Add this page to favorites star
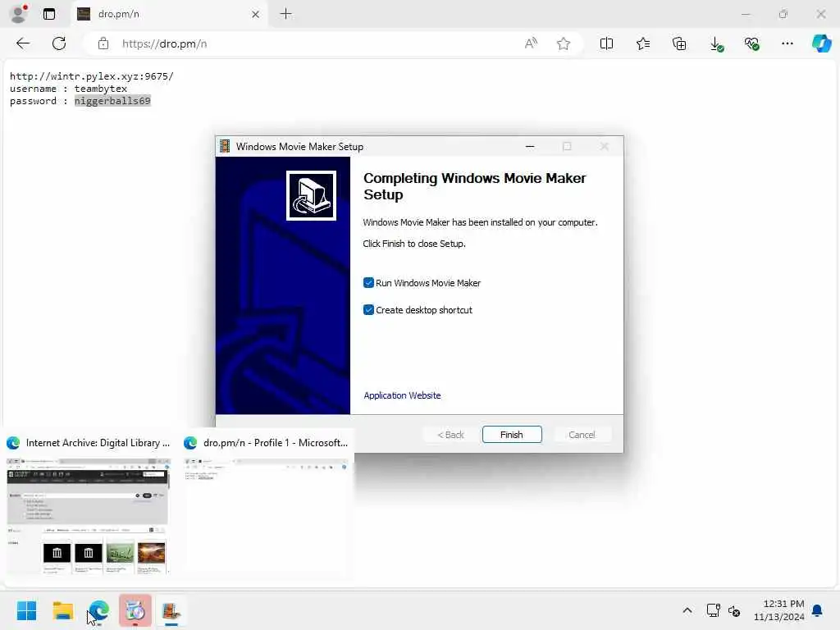The image size is (840, 630). click(x=563, y=43)
